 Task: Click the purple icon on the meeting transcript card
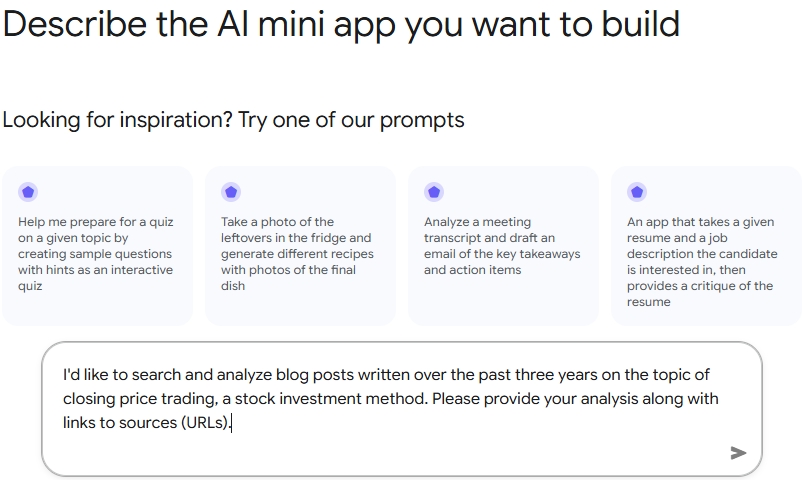pos(434,192)
